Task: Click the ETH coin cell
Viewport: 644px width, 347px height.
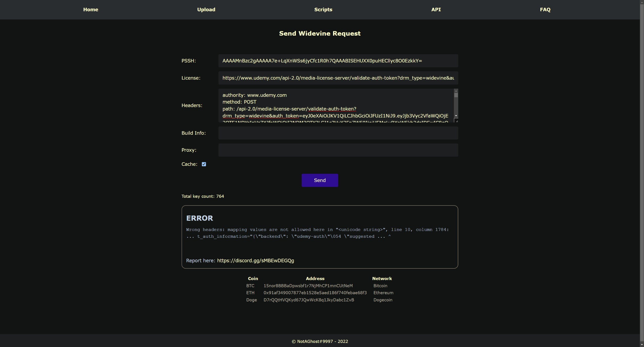Action: [x=250, y=293]
